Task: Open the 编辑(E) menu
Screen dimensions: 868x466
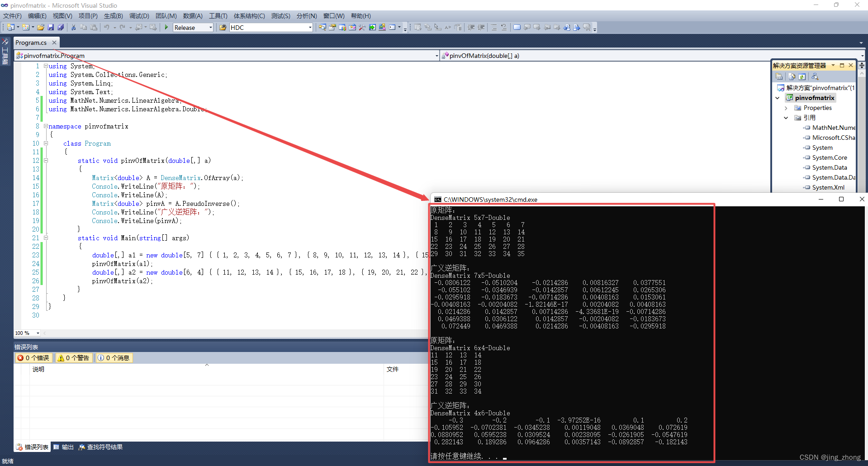Action: coord(37,16)
